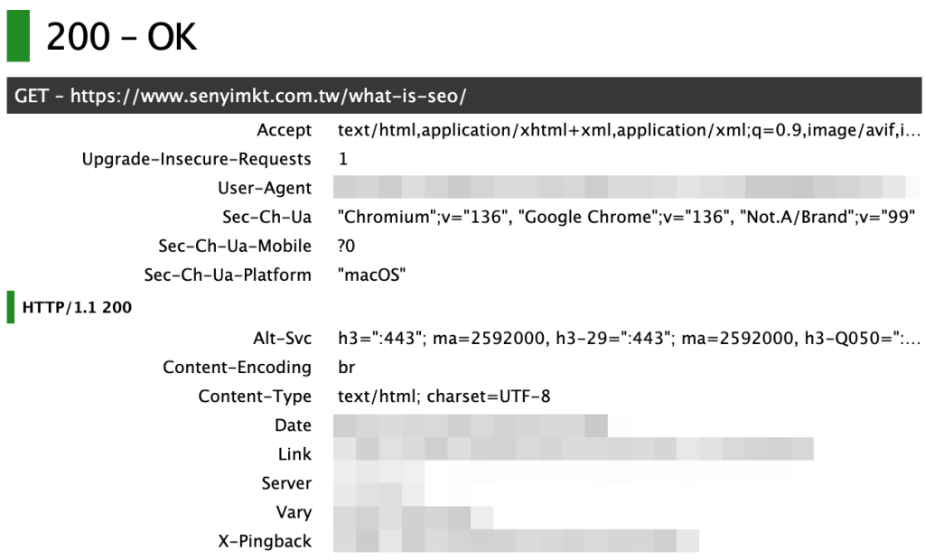Click the blurred Date header value
Screen dimensions: 925x560
(x=470, y=425)
